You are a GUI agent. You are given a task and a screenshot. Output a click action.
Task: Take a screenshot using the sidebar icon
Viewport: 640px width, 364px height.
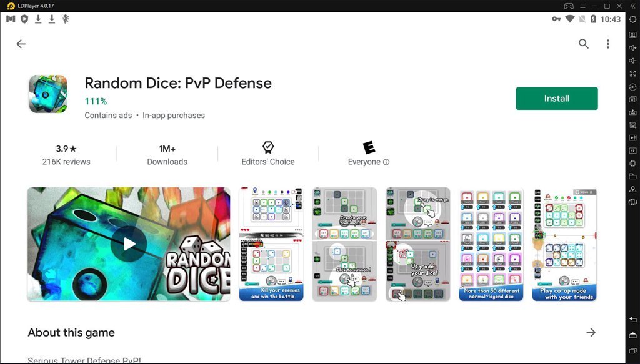pyautogui.click(x=632, y=125)
